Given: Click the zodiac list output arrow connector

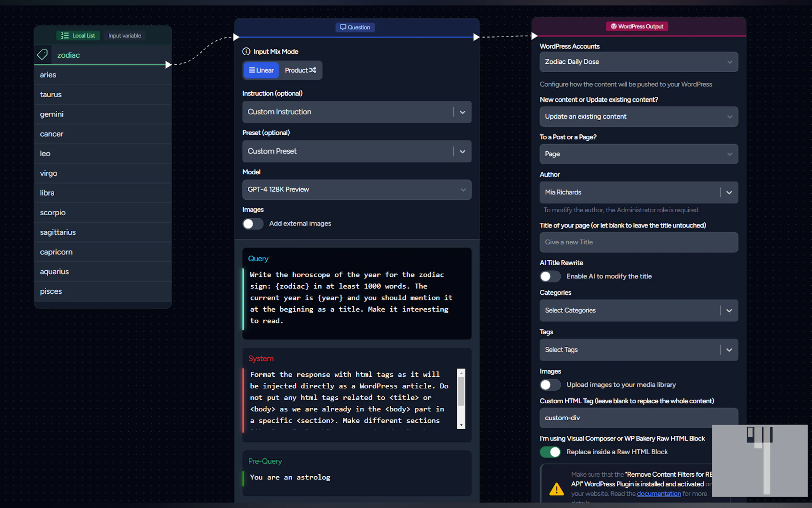Looking at the screenshot, I should (168, 65).
